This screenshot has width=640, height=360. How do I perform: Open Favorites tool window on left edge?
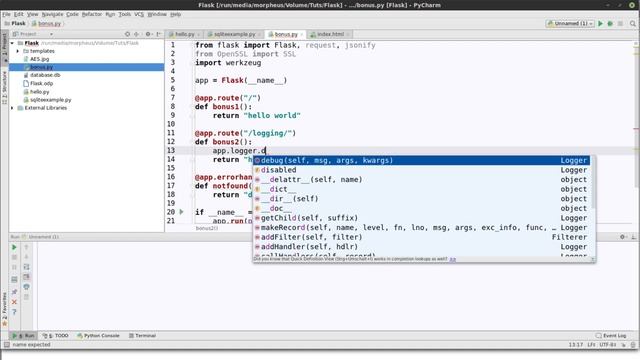(x=4, y=310)
